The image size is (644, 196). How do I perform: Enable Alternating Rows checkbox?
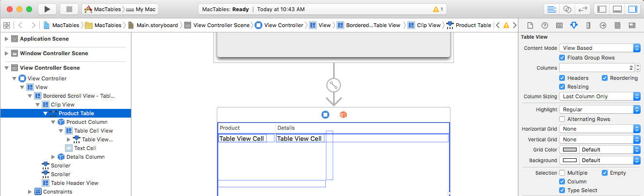tap(563, 119)
